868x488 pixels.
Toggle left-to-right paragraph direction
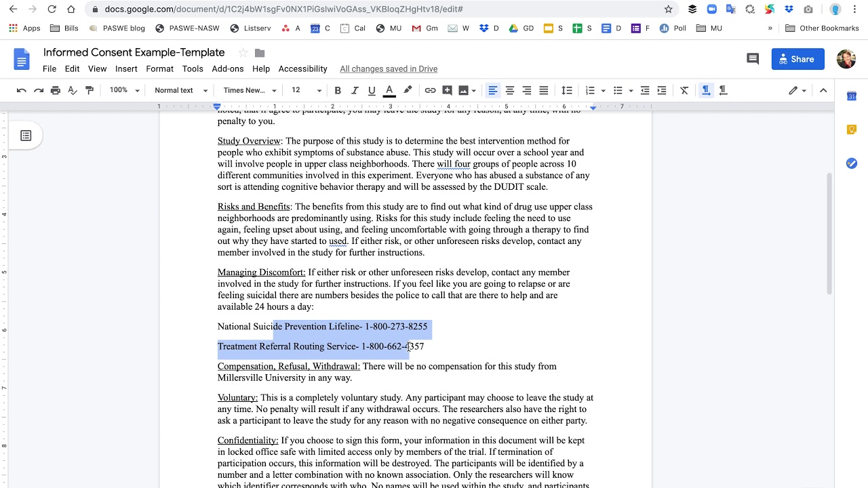(x=706, y=90)
